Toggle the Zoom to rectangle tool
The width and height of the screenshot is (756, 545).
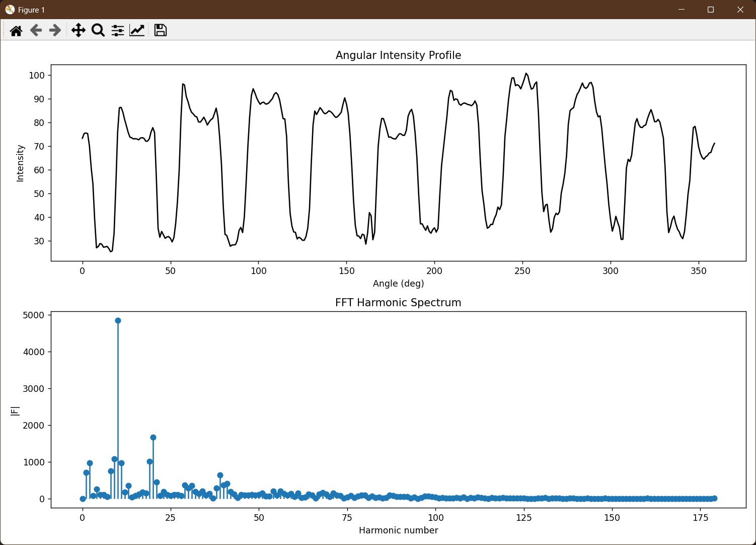coord(98,31)
